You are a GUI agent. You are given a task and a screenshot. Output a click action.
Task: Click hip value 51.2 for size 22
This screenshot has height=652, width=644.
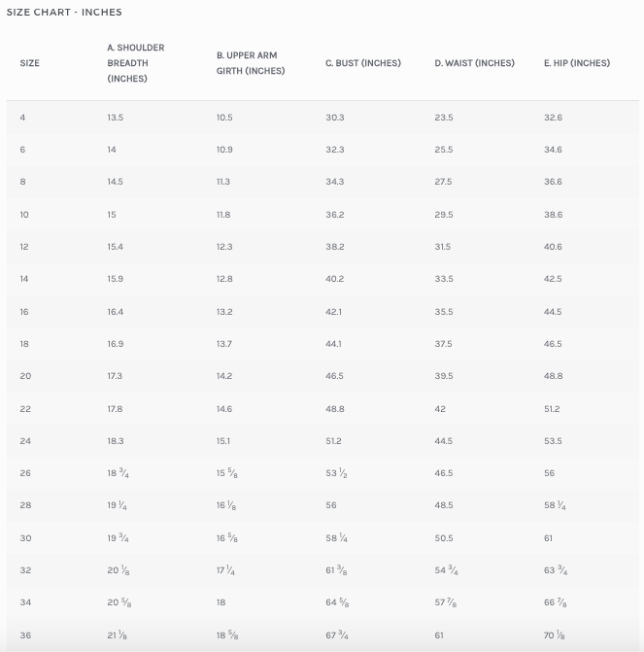552,409
